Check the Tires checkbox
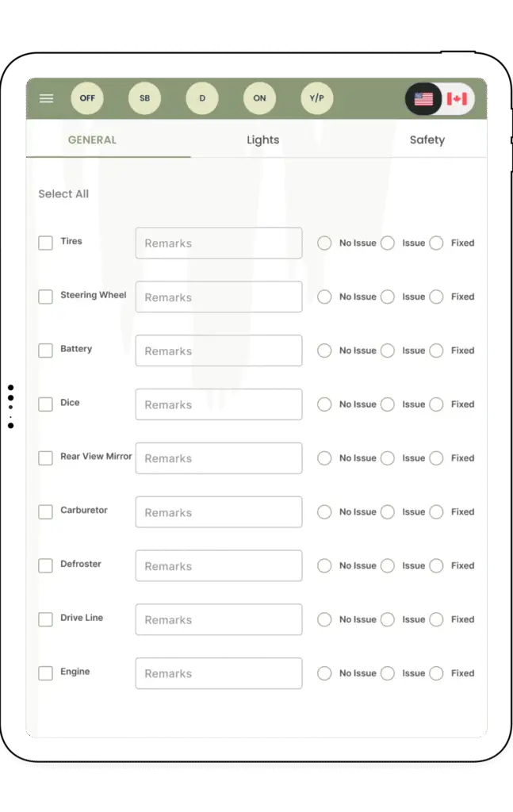This screenshot has height=812, width=513. (46, 243)
